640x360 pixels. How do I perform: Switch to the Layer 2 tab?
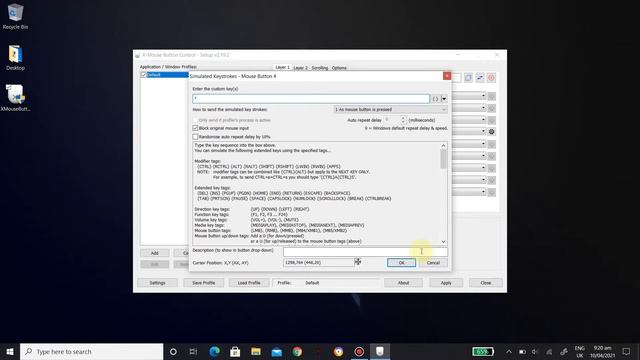[300, 68]
